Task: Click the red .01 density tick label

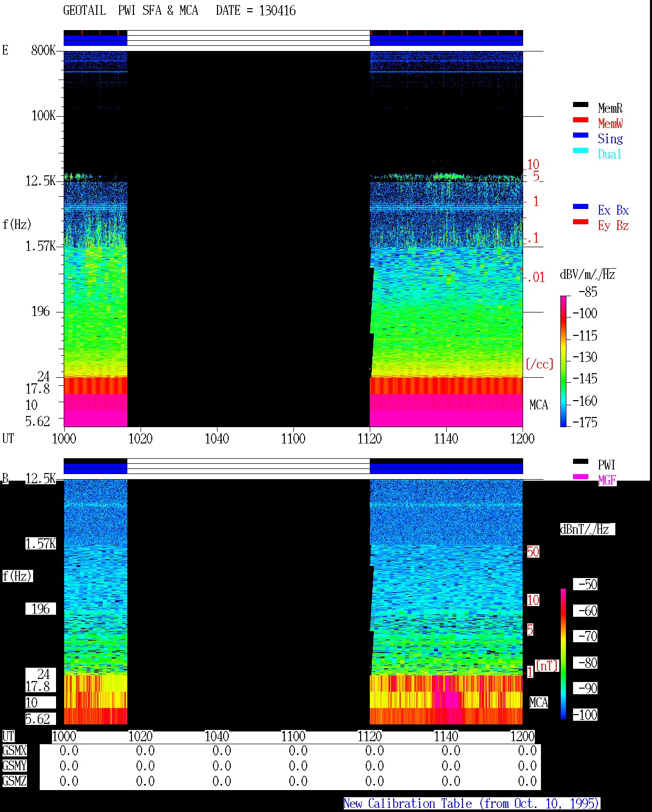Action: [x=536, y=277]
